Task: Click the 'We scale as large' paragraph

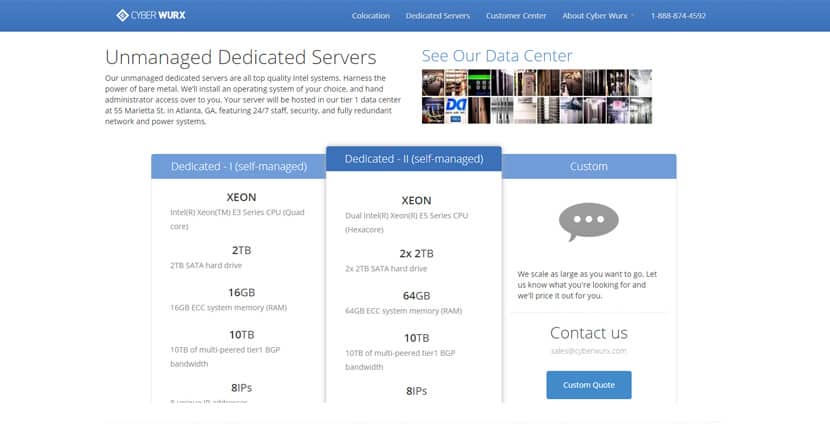Action: (588, 285)
